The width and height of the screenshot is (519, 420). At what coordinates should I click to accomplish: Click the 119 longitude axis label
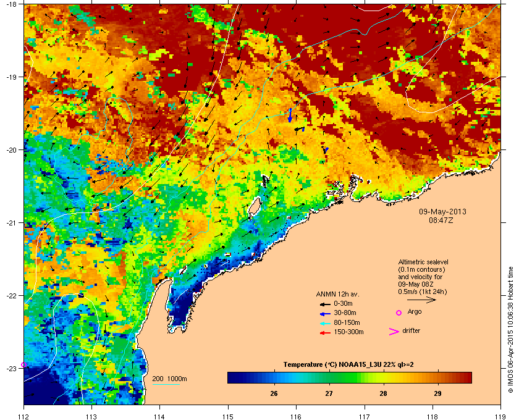click(500, 416)
